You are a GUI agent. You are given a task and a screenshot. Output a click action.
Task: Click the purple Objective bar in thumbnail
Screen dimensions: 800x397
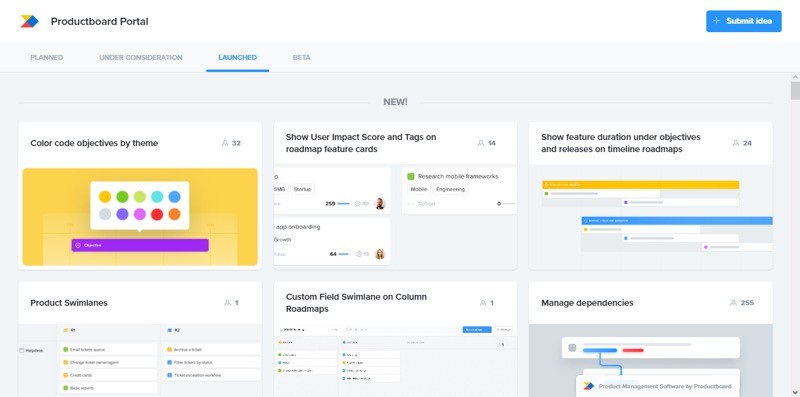pyautogui.click(x=140, y=245)
